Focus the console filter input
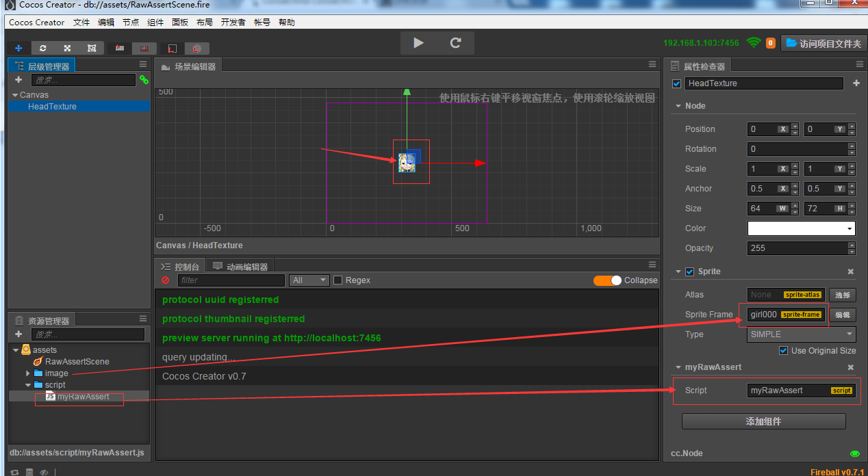The width and height of the screenshot is (868, 476). pos(231,280)
